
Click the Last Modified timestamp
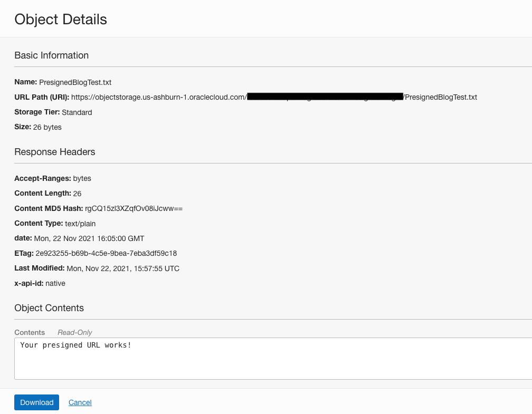pos(123,268)
